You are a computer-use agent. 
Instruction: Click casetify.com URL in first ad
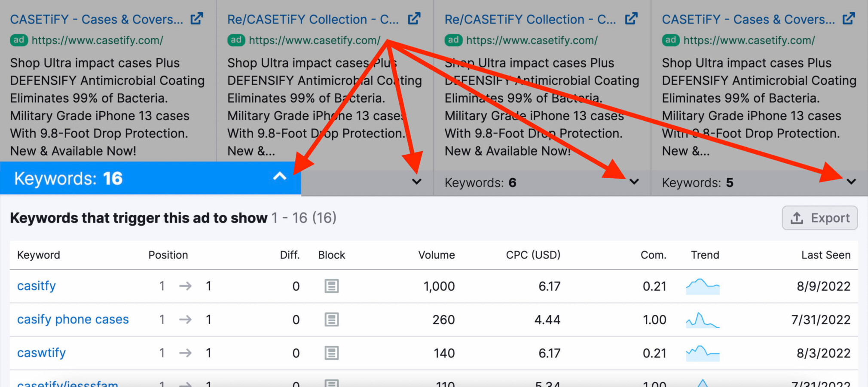pos(98,40)
